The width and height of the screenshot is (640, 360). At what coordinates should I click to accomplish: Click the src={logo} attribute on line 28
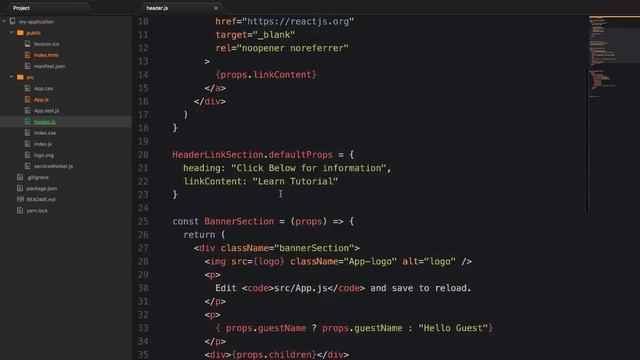[258, 261]
